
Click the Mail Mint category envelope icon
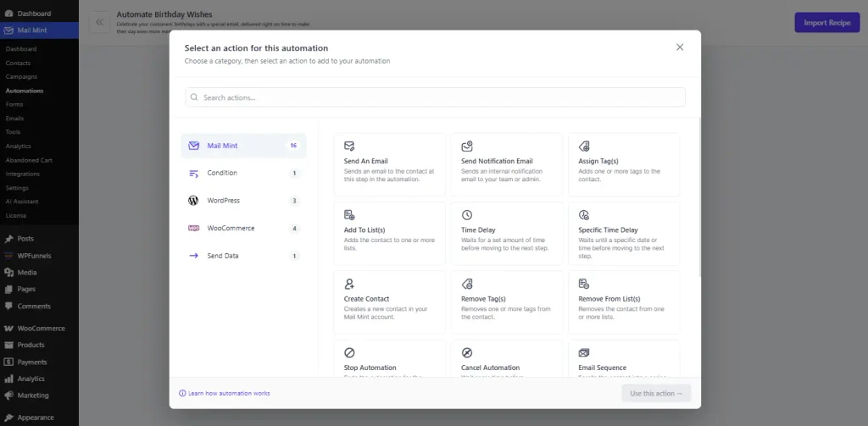click(193, 146)
